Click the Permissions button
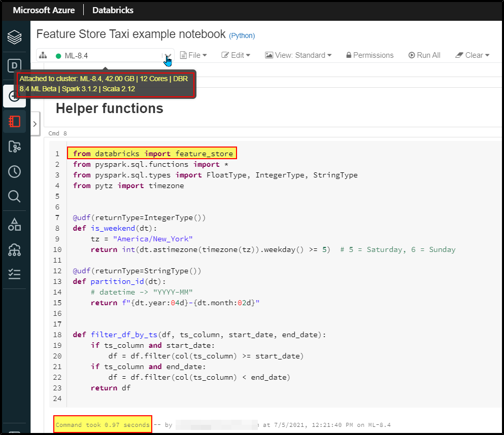Viewport: 504px width, 435px height. tap(369, 55)
